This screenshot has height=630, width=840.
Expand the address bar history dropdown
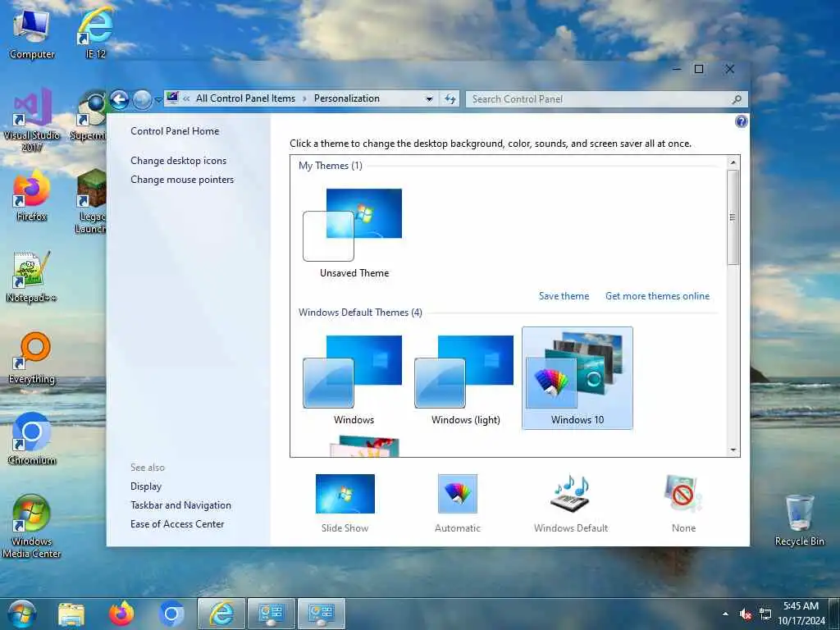coord(429,99)
